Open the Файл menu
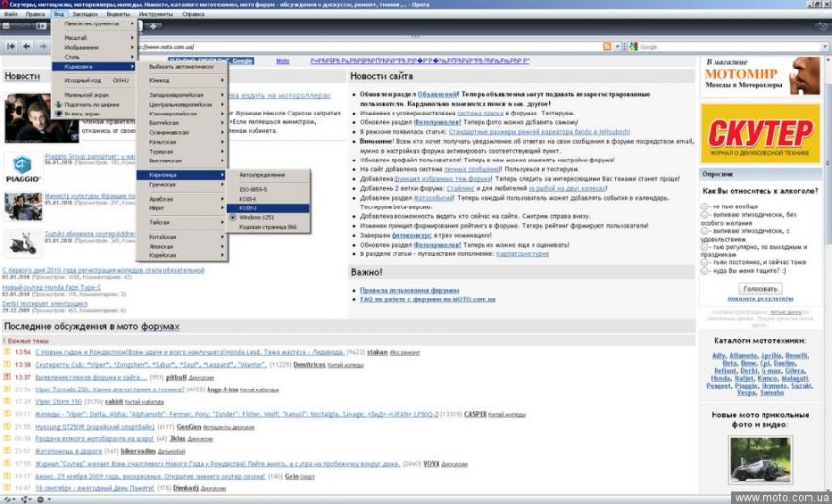832x504 pixels. (11, 14)
